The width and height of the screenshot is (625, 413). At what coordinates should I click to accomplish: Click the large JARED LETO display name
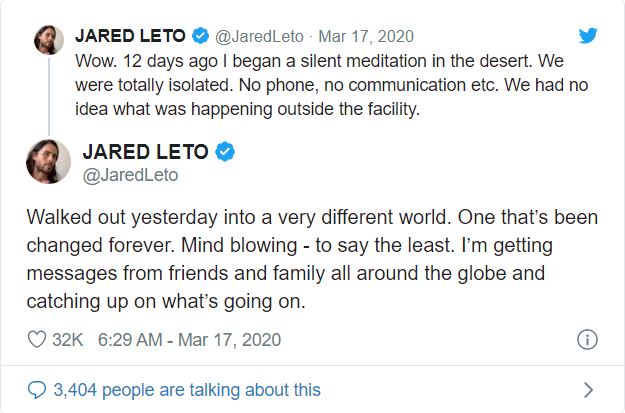pyautogui.click(x=145, y=151)
